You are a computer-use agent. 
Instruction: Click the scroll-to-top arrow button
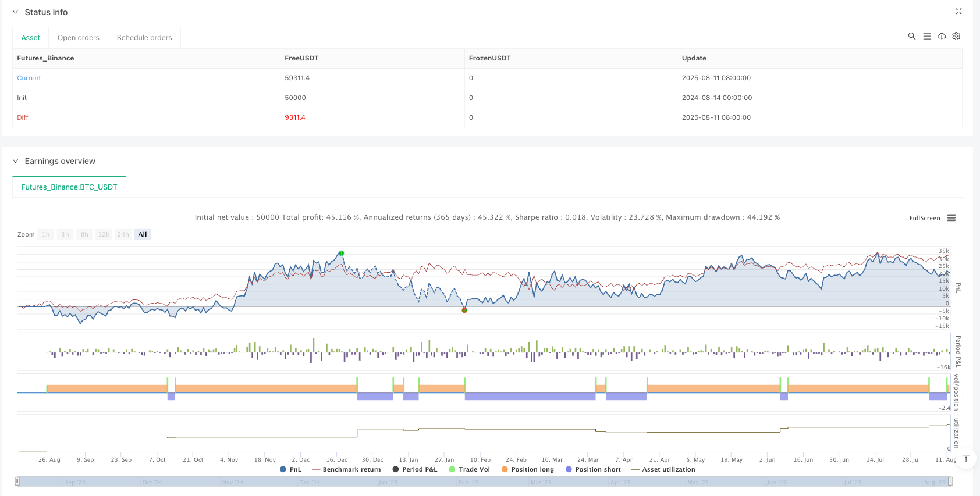coord(966,458)
